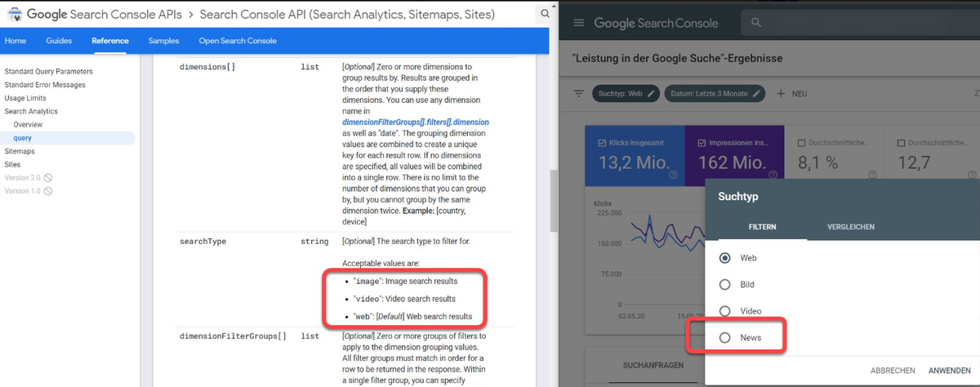Click Google Search Console APIs breadcrumb link
980x387 pixels.
105,14
